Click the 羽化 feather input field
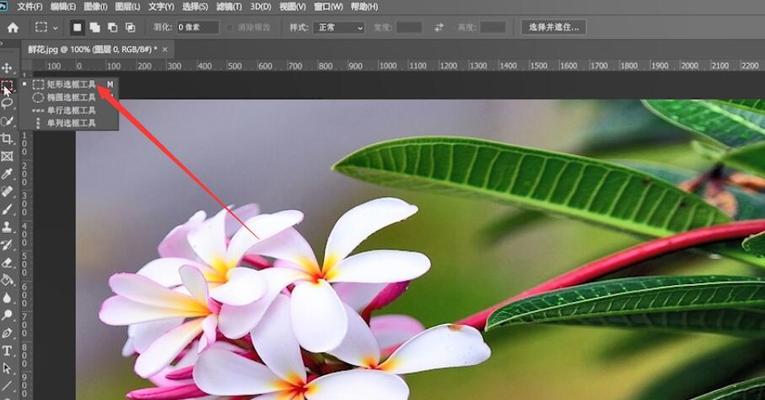The height and width of the screenshot is (400, 765). point(197,27)
